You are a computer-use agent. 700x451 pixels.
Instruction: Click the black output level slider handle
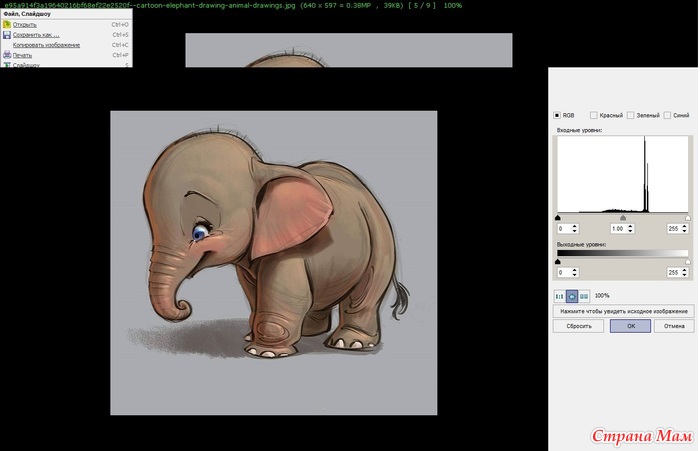[x=558, y=261]
